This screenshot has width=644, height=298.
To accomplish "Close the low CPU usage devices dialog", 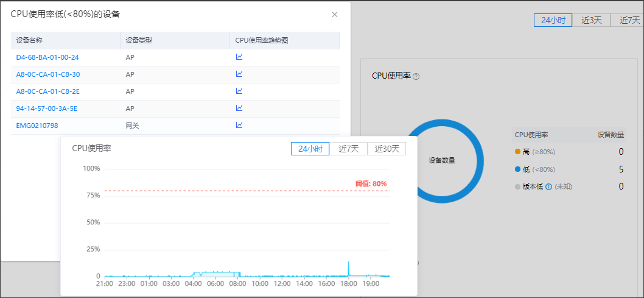I will point(334,15).
